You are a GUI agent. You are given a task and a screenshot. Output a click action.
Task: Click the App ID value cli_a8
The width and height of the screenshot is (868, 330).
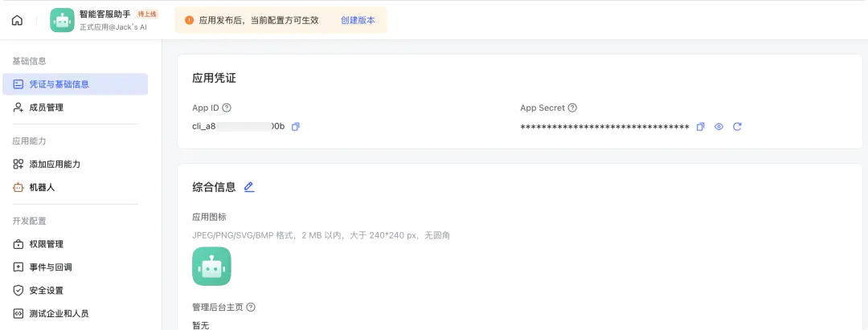point(238,127)
